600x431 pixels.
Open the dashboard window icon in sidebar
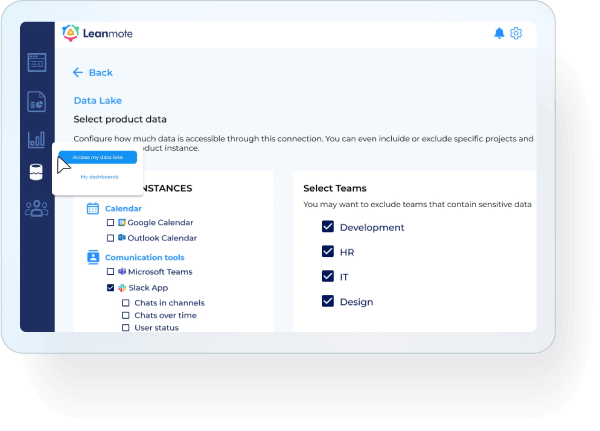pyautogui.click(x=37, y=62)
